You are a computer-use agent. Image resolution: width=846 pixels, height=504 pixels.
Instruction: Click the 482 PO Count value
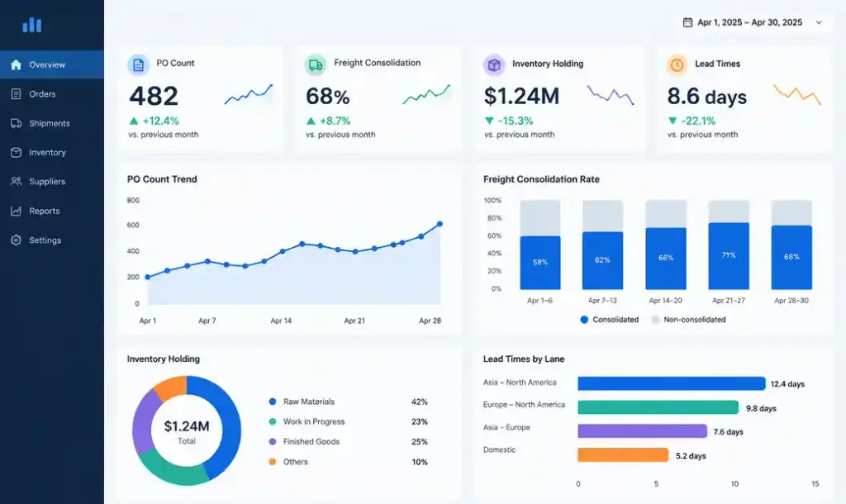pos(154,97)
